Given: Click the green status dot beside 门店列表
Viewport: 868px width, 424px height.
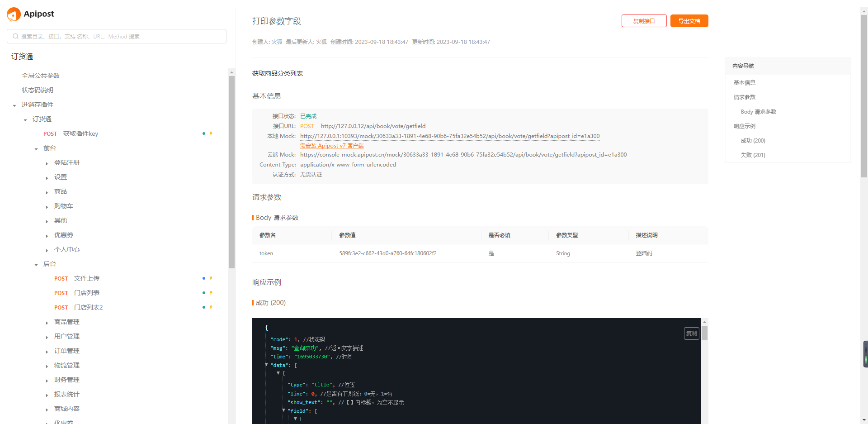Looking at the screenshot, I should coord(204,293).
